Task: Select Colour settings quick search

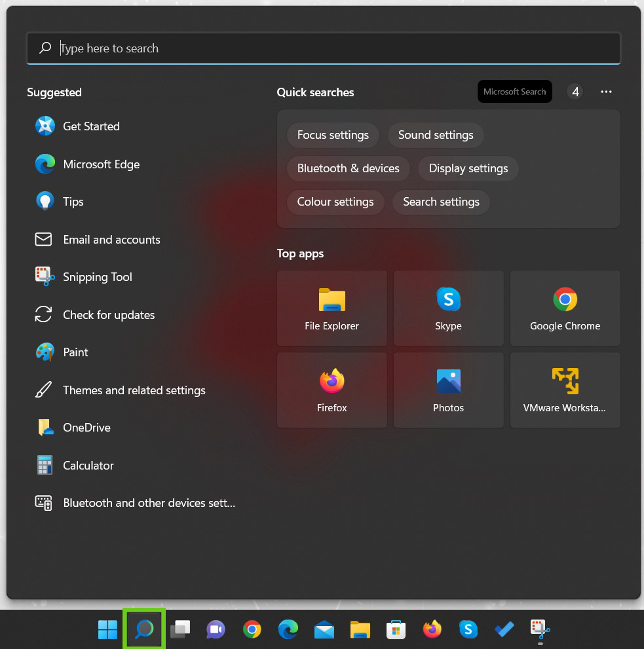Action: coord(335,202)
